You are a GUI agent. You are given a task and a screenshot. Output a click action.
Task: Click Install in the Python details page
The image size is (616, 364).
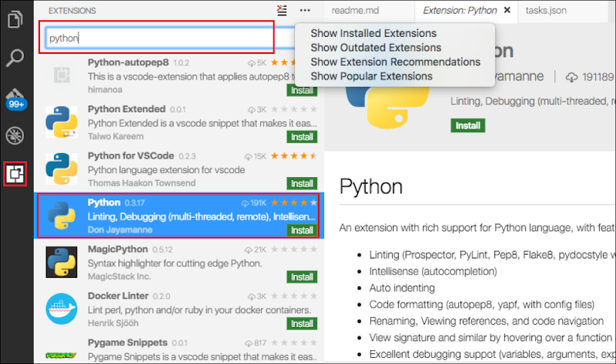[467, 125]
